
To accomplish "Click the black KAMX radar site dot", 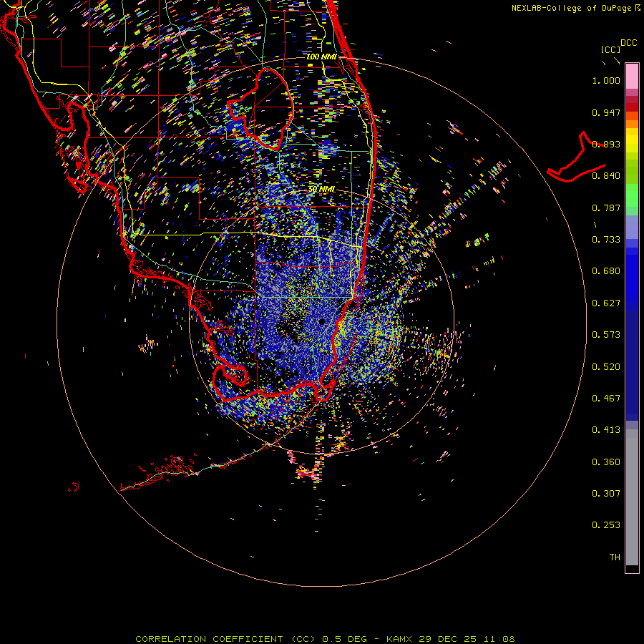I will (321, 321).
